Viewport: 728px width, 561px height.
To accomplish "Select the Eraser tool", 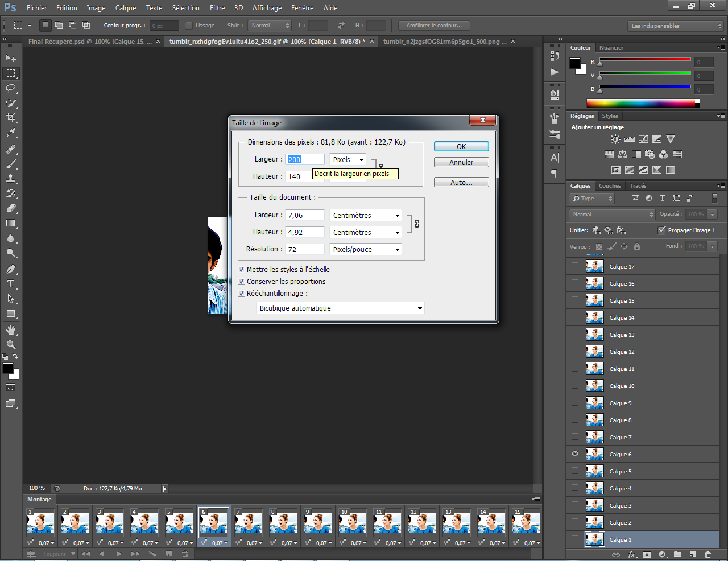I will [x=11, y=208].
